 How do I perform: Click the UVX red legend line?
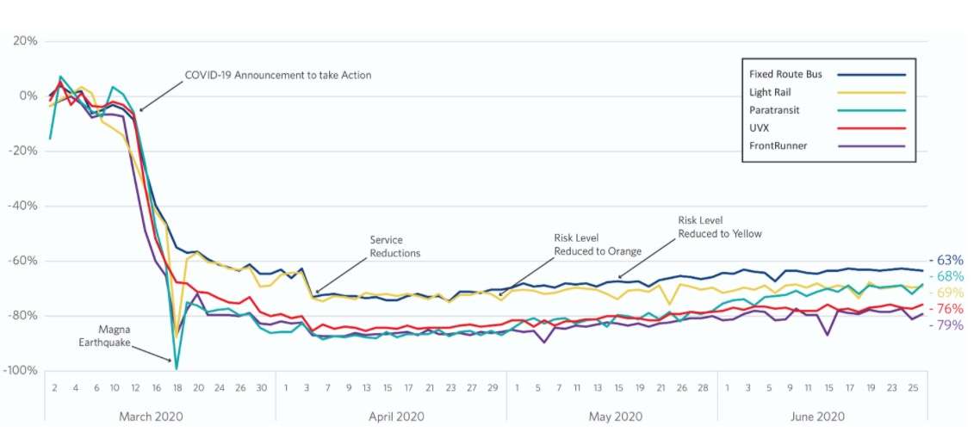(871, 127)
